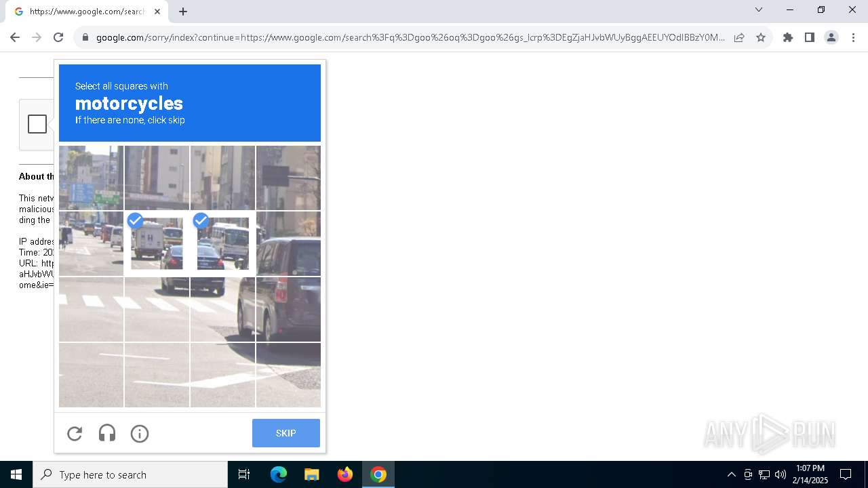Open File Explorer from taskbar
Image resolution: width=868 pixels, height=488 pixels.
[312, 474]
